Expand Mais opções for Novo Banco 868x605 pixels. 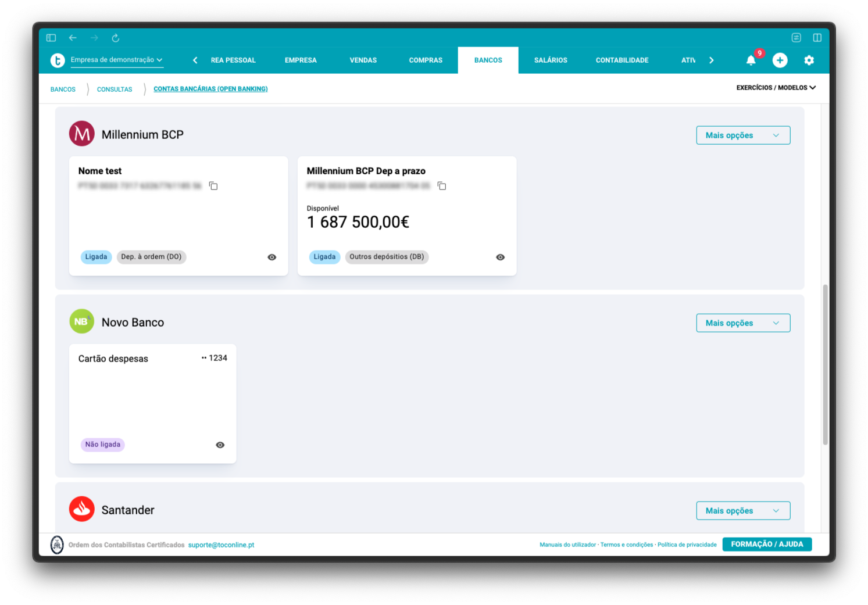coord(743,323)
